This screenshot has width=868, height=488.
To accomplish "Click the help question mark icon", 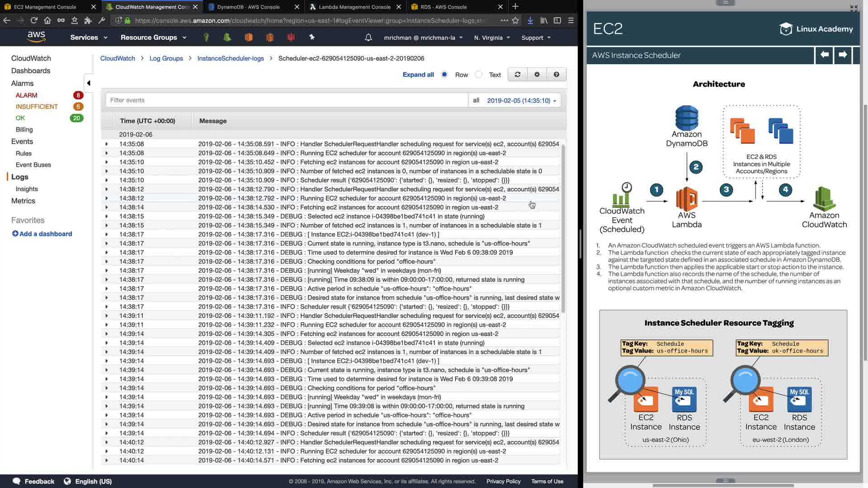I will click(x=556, y=75).
